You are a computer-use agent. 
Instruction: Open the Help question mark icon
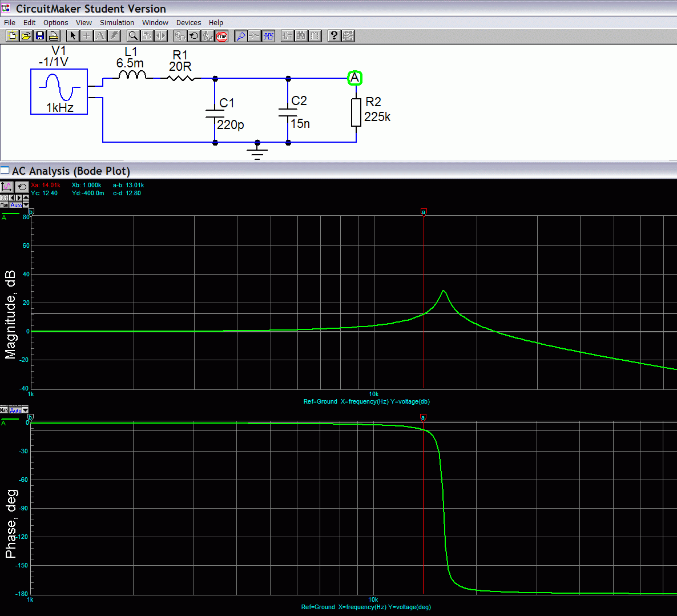coord(334,36)
